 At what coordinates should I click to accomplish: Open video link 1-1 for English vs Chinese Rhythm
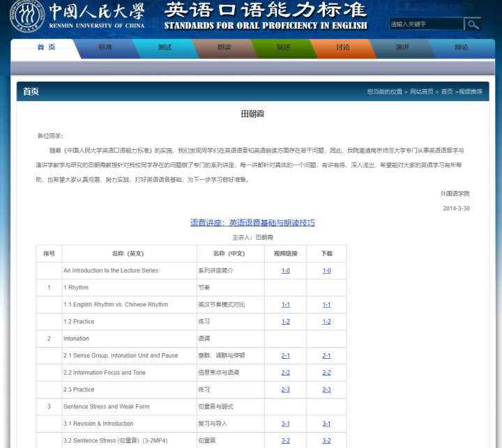(x=286, y=304)
